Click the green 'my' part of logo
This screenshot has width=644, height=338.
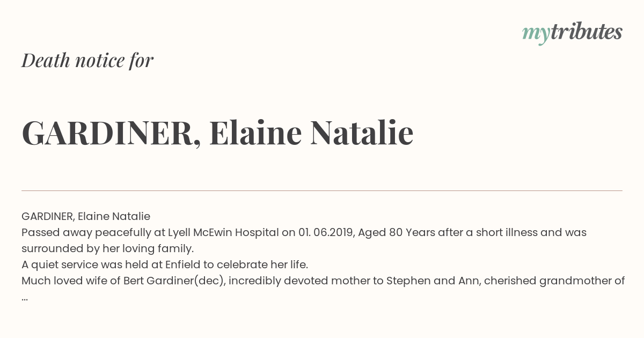pos(536,35)
